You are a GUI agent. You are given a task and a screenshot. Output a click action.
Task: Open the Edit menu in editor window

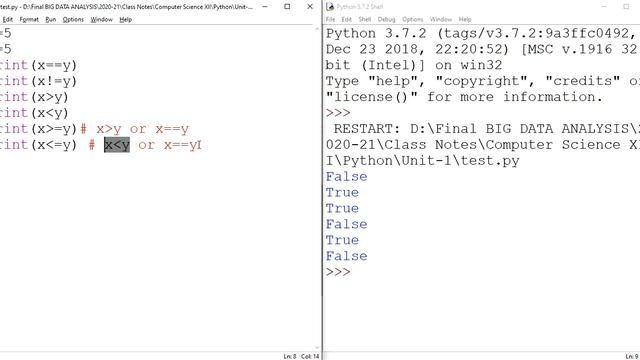pyautogui.click(x=7, y=19)
